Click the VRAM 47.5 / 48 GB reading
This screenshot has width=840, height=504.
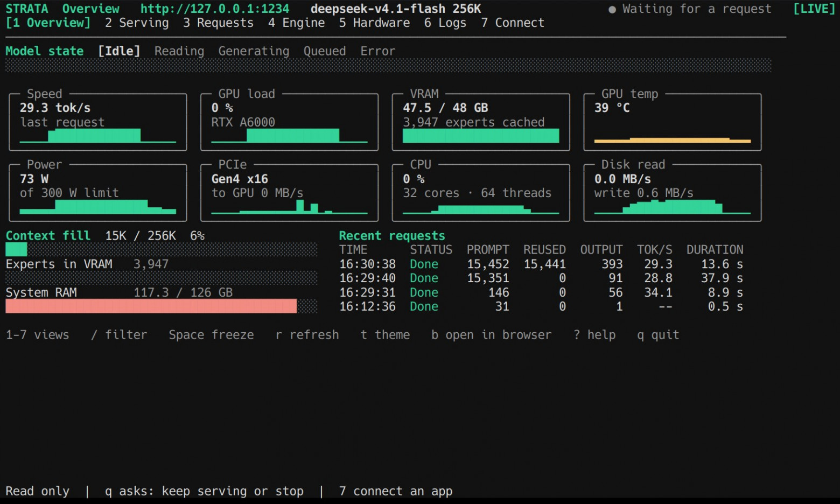(446, 108)
